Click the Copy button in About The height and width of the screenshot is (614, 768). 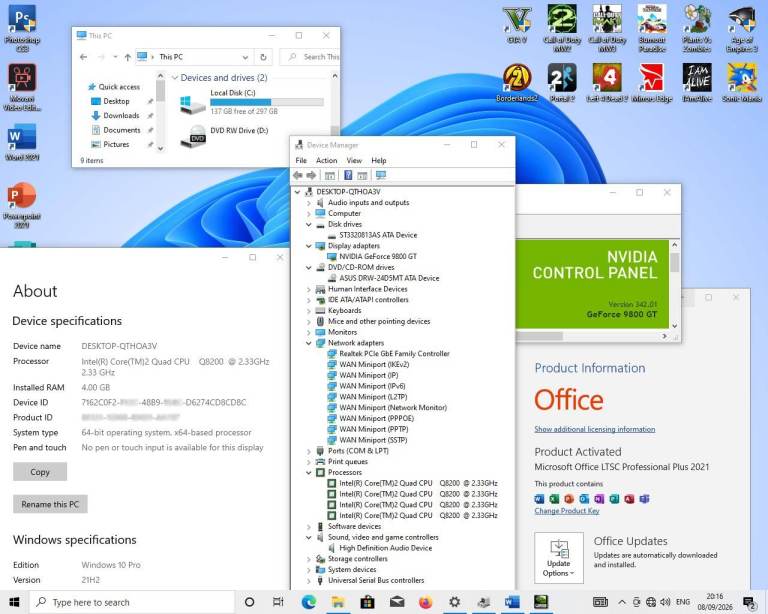coord(40,472)
